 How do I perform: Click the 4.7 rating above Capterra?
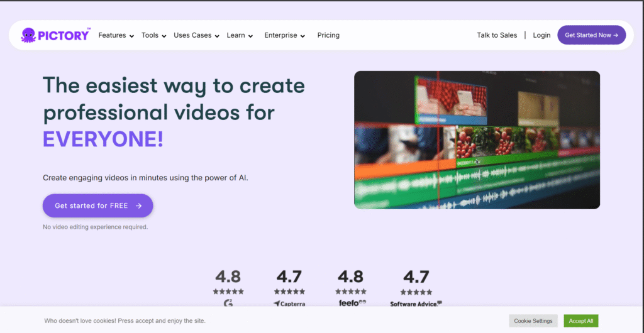coord(289,277)
